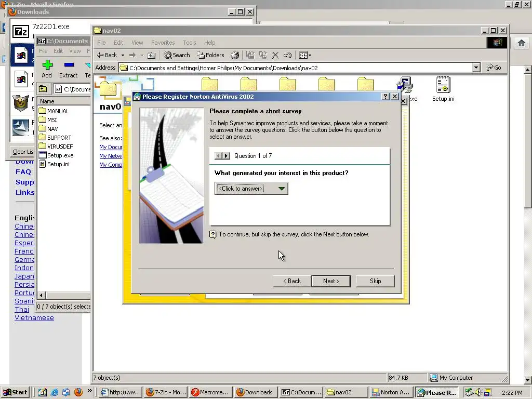This screenshot has height=399, width=532.
Task: Click the Up folder icon in nav02 toolbar
Action: click(x=152, y=55)
